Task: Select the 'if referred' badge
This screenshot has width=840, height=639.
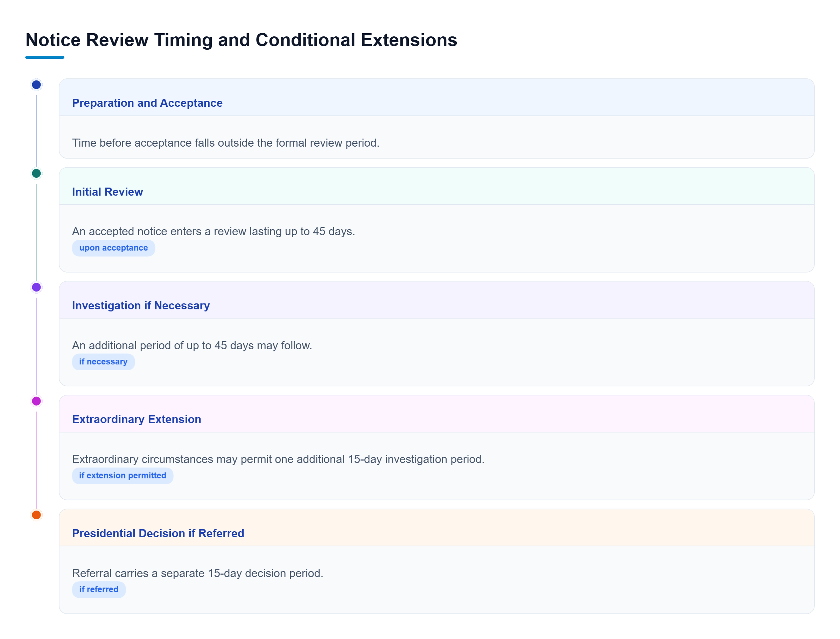Action: (x=99, y=589)
